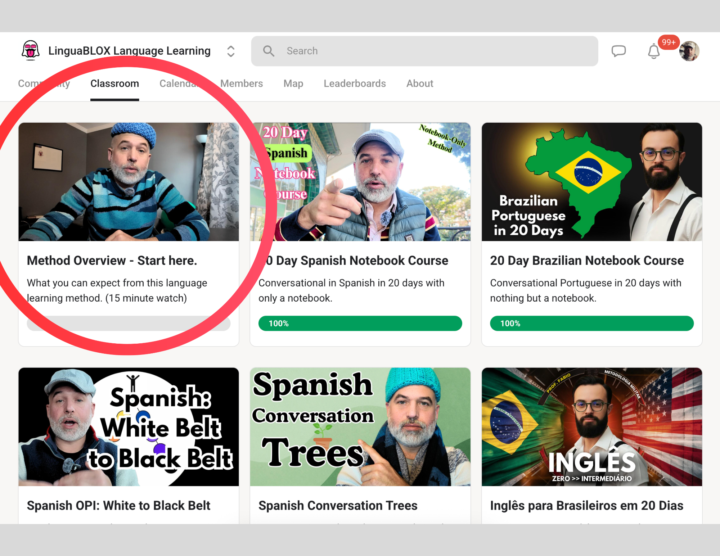Open the notifications bell icon
The image size is (720, 556).
coord(654,51)
